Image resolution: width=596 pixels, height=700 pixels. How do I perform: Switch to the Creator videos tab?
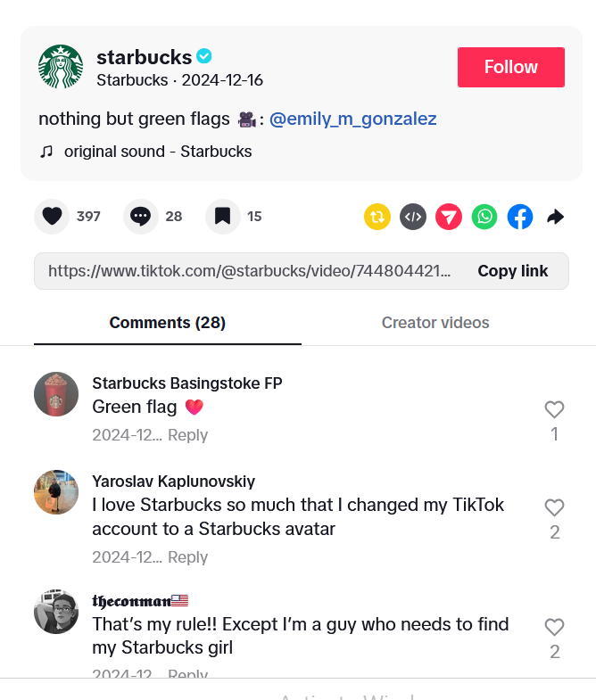point(435,323)
